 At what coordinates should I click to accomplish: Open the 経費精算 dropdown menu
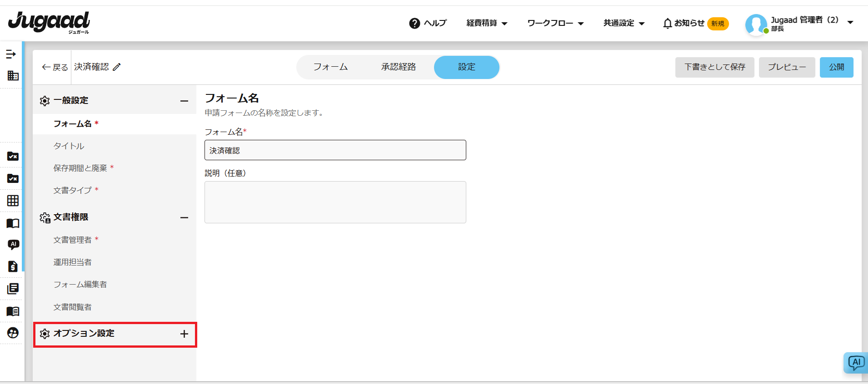tap(486, 23)
